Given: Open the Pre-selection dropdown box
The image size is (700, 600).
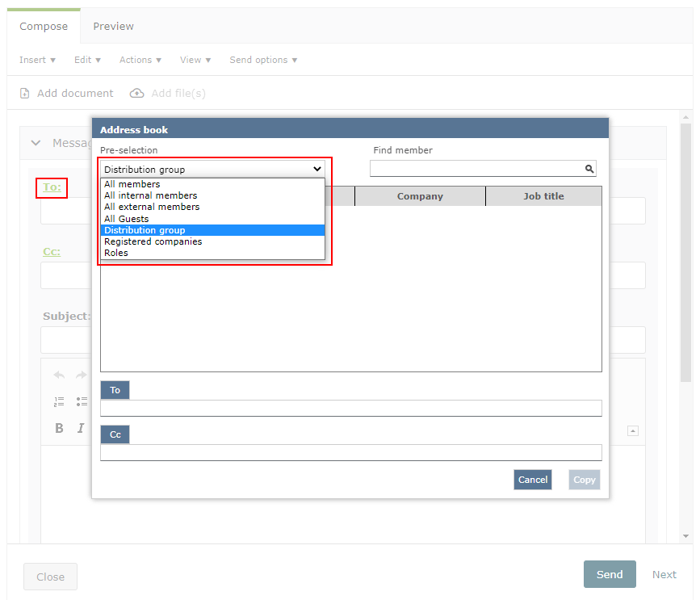Looking at the screenshot, I should [x=212, y=170].
